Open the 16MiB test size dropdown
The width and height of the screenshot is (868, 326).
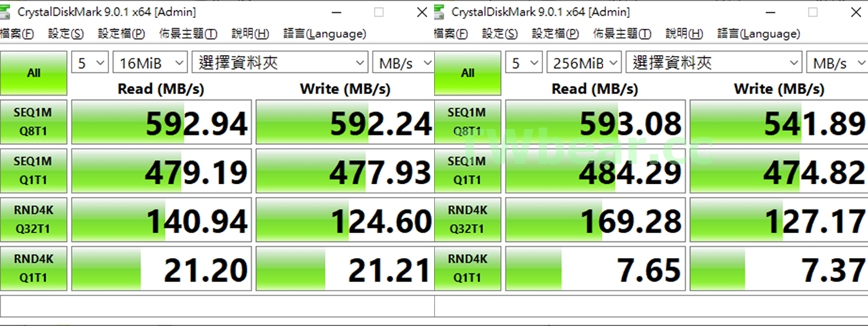(150, 63)
